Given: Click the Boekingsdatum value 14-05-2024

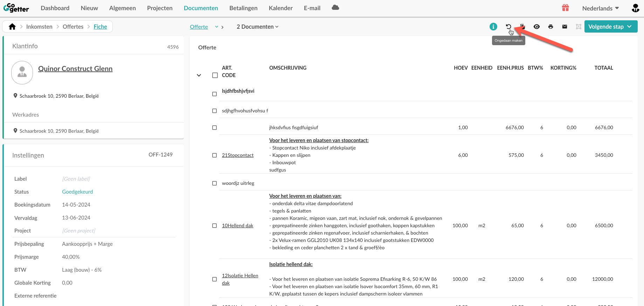Looking at the screenshot, I should (x=76, y=204).
